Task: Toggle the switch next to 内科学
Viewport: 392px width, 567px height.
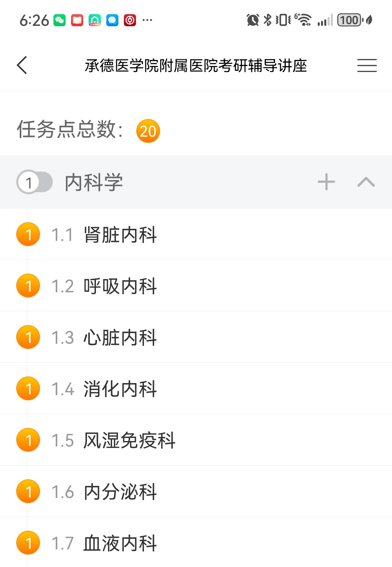Action: pyautogui.click(x=35, y=182)
